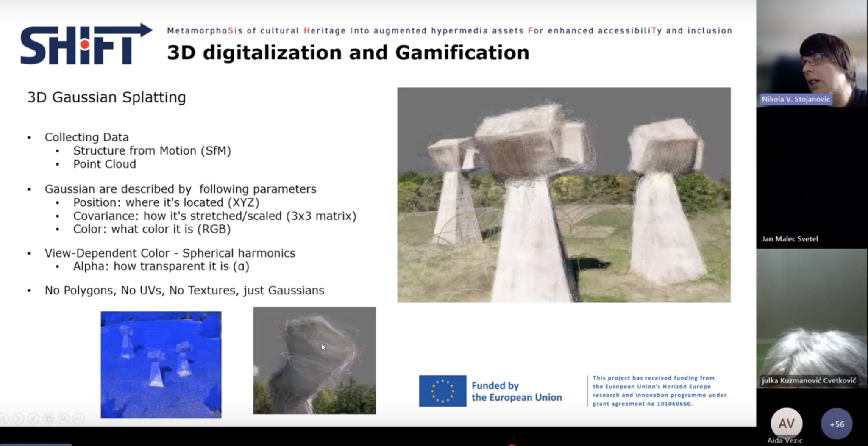868x446 pixels.
Task: Click "Structure from Motion (SfM)" sub-bullet
Action: 152,151
